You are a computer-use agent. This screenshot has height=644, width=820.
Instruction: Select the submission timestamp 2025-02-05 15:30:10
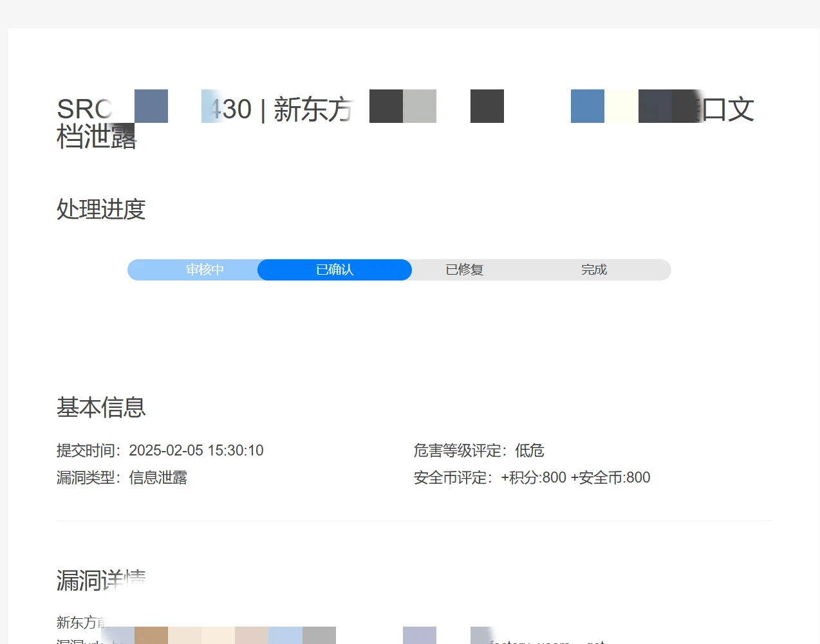point(197,450)
